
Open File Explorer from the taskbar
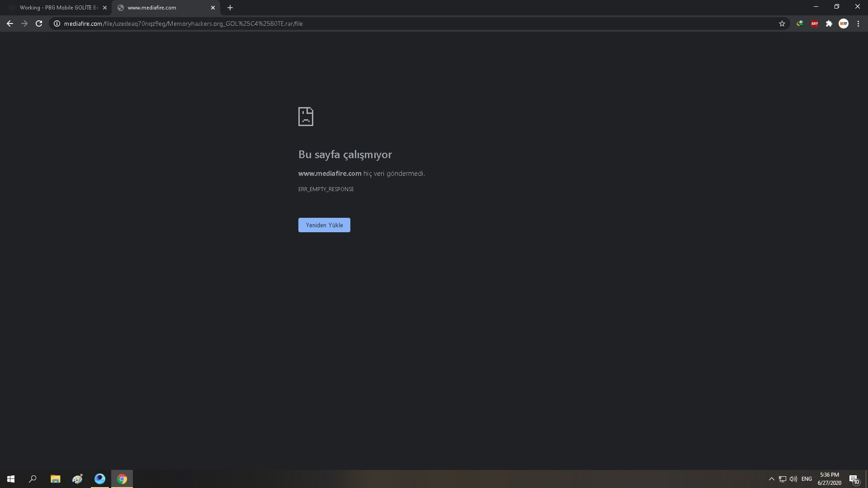point(55,479)
